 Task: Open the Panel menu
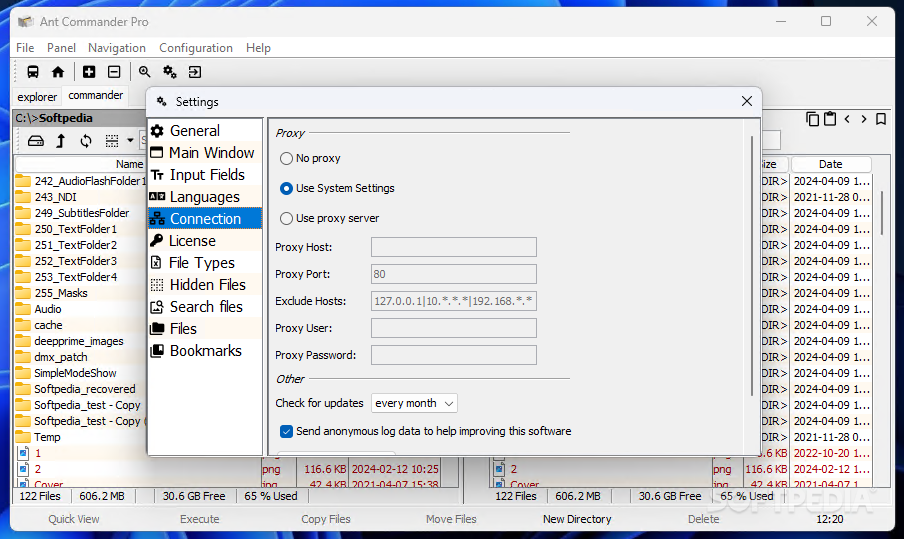point(61,48)
